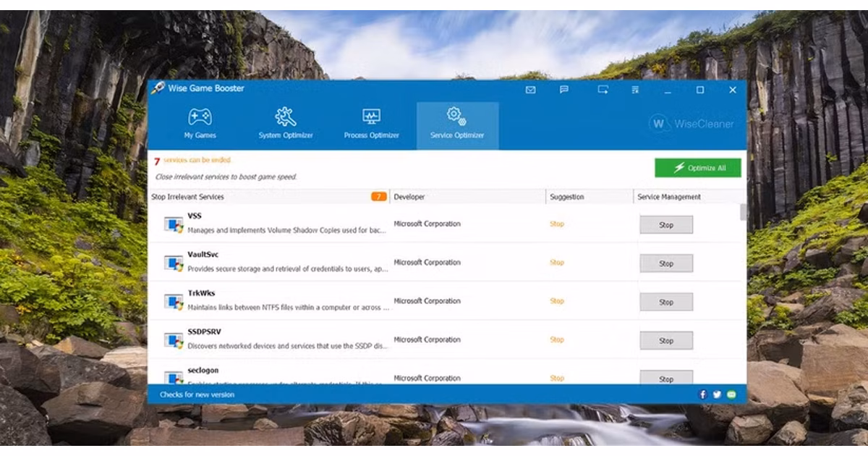The width and height of the screenshot is (868, 456).
Task: Click the orange 7 count badge
Action: pos(379,196)
